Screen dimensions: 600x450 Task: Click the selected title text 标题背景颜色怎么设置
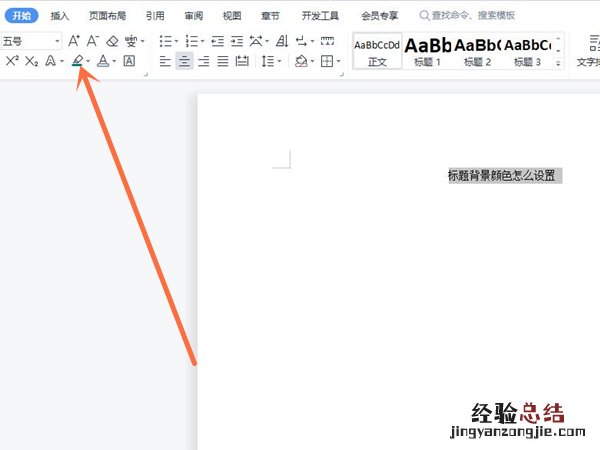point(501,176)
